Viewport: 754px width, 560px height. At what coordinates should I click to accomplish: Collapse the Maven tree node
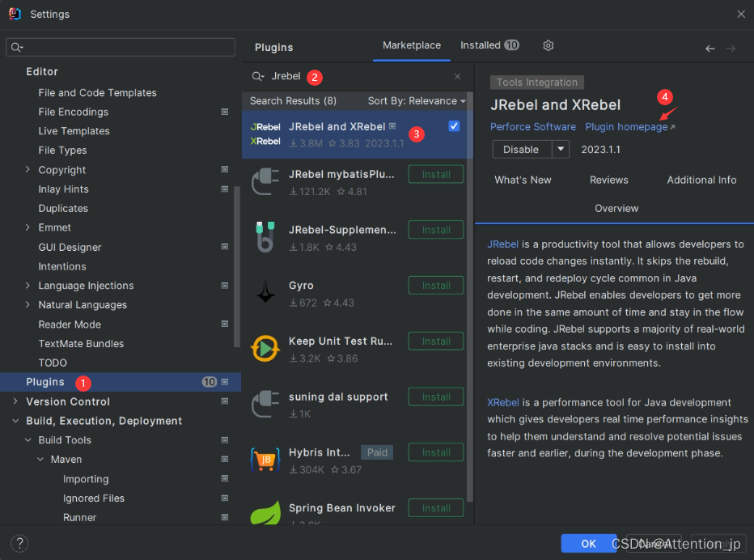tap(39, 459)
